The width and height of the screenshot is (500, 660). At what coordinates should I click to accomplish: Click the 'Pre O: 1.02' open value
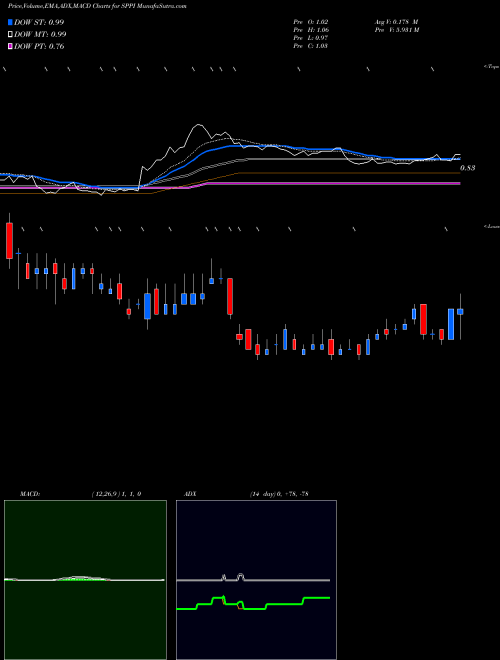tap(311, 22)
